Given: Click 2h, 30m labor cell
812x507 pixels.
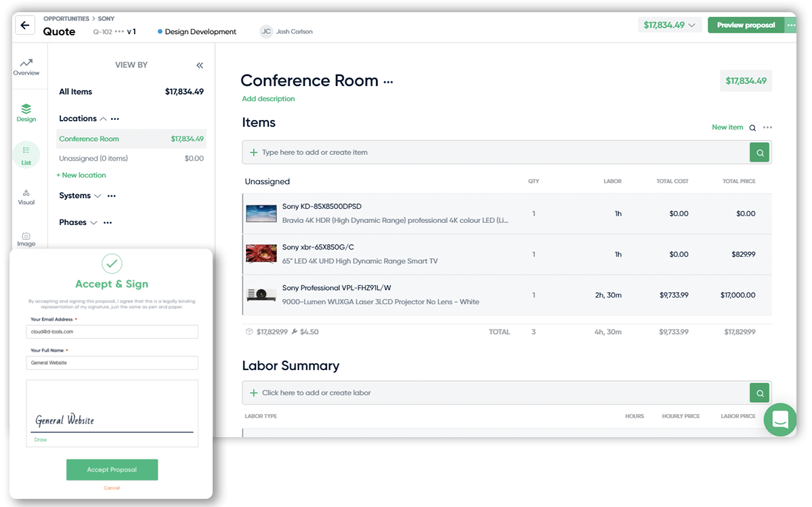Looking at the screenshot, I should click(x=608, y=295).
